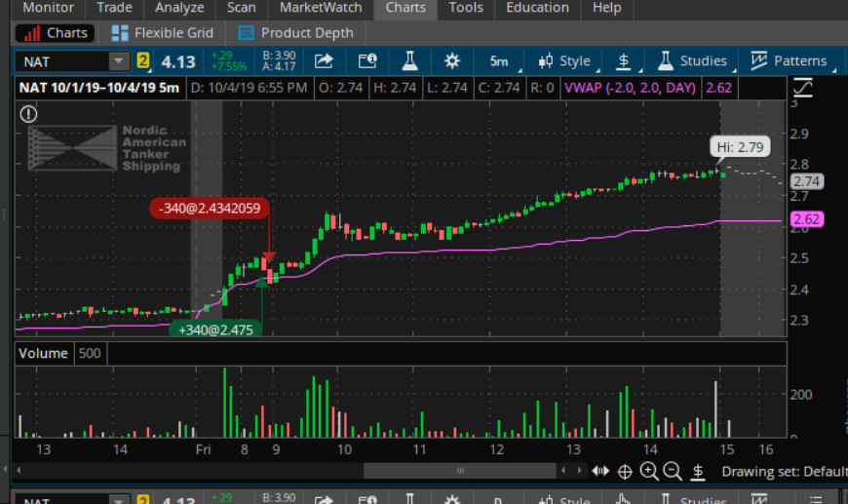The width and height of the screenshot is (848, 504).
Task: Click the horizontal chart scrollbar thumb
Action: (x=460, y=471)
